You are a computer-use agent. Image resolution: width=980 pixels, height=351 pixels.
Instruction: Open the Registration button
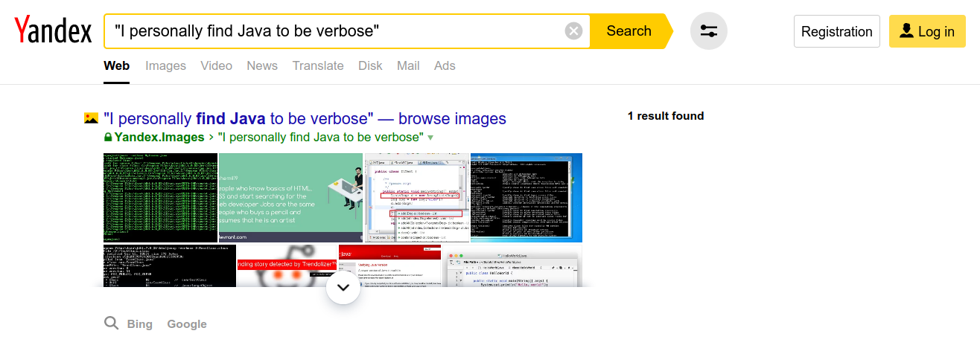pos(837,31)
